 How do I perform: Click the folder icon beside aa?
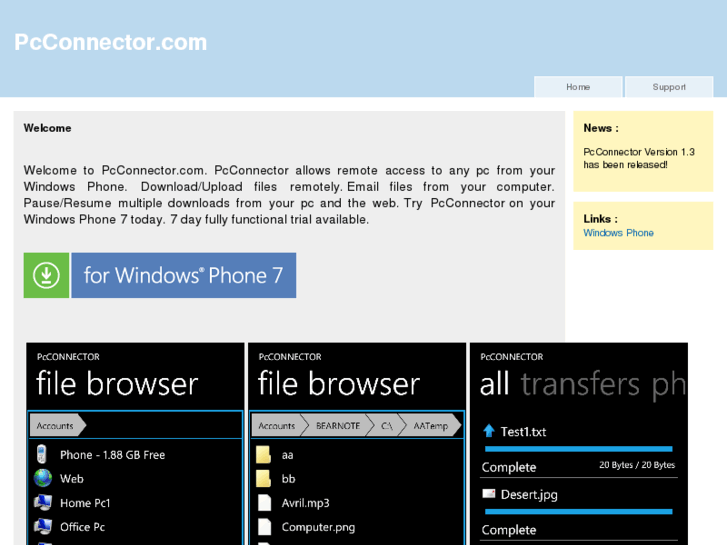263,455
